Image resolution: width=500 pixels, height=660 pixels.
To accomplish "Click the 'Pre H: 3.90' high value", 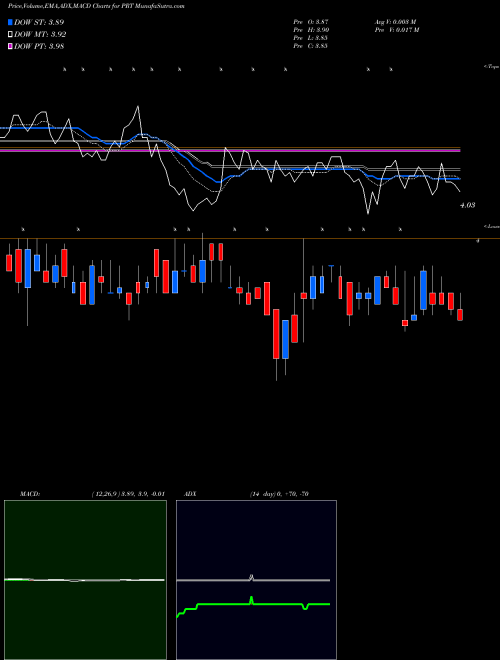I will (x=311, y=30).
